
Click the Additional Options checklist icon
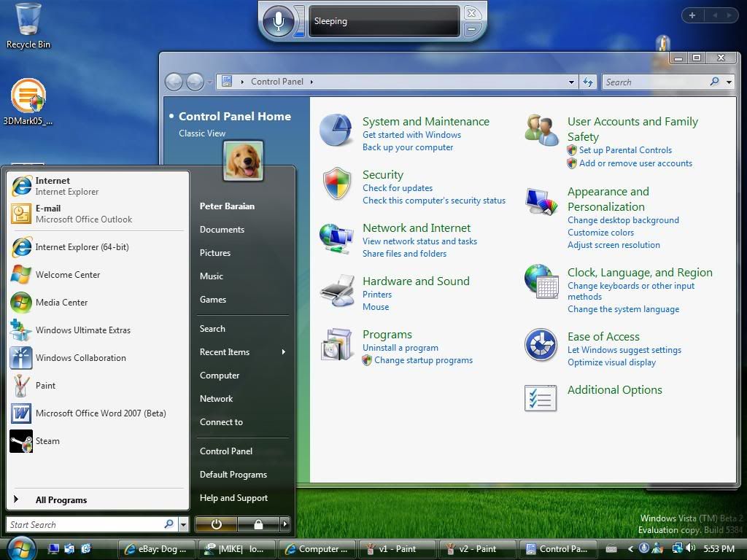click(x=541, y=397)
